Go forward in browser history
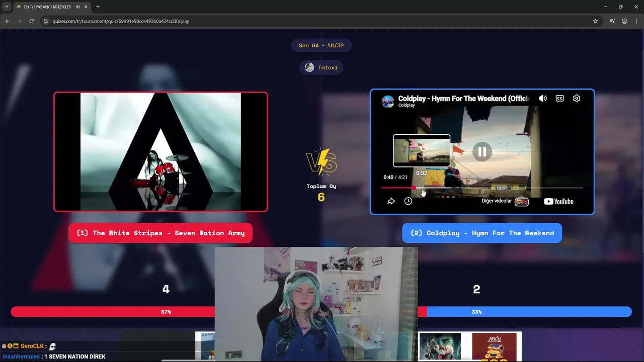The width and height of the screenshot is (644, 362). tap(19, 21)
